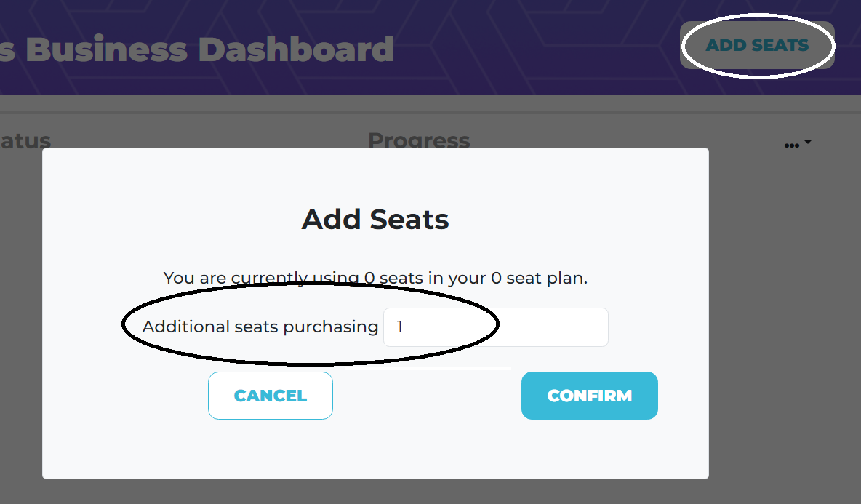This screenshot has width=861, height=504.
Task: Click the "Additional seats purchasing" label
Action: [260, 327]
